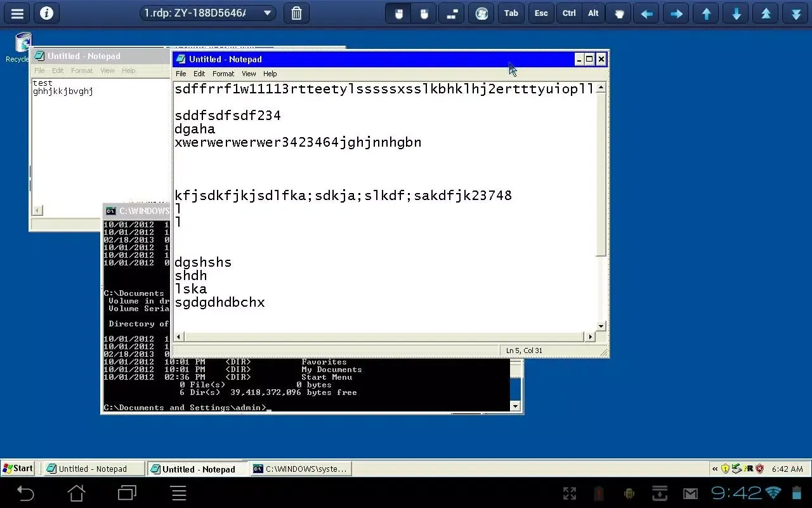The height and width of the screenshot is (508, 812).
Task: Click the front Notepad title bar icon
Action: (x=181, y=59)
